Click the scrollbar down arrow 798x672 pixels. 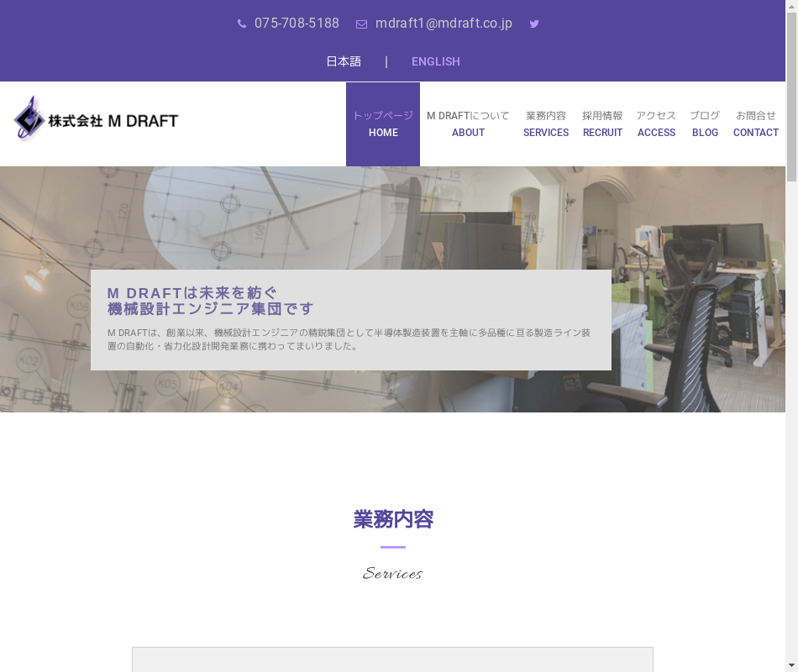click(791, 665)
